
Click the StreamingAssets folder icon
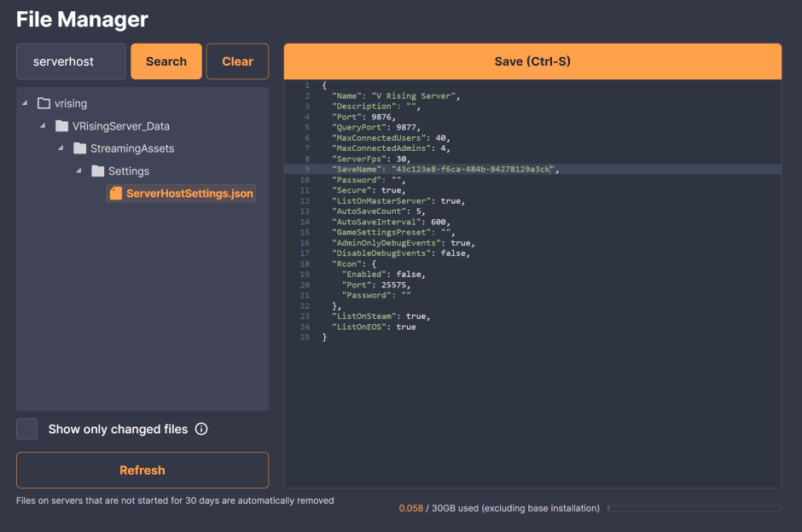[x=80, y=148]
